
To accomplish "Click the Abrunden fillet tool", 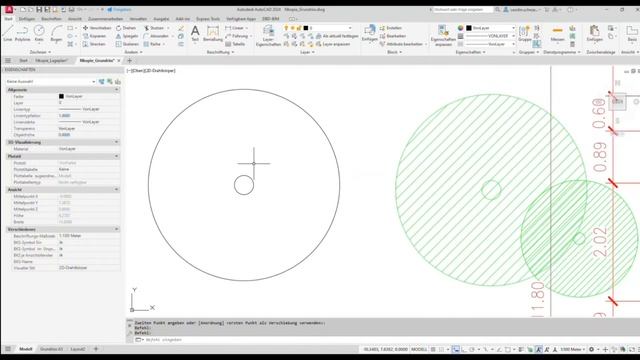I will [156, 36].
